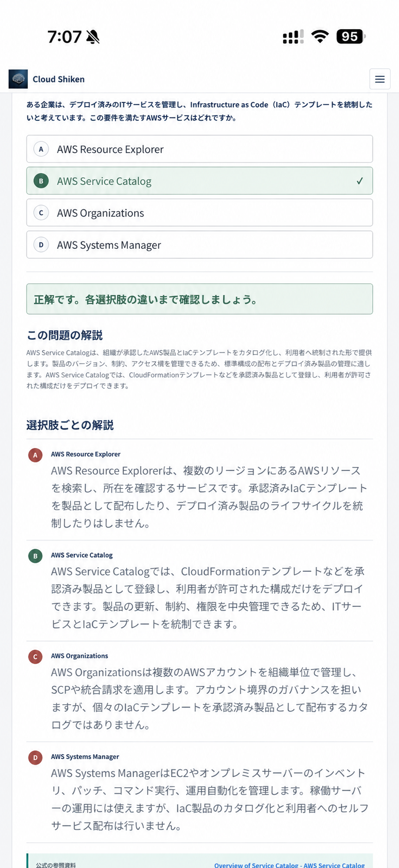399x868 pixels.
Task: Click the circled D letter badge in the answer list
Action: click(41, 245)
